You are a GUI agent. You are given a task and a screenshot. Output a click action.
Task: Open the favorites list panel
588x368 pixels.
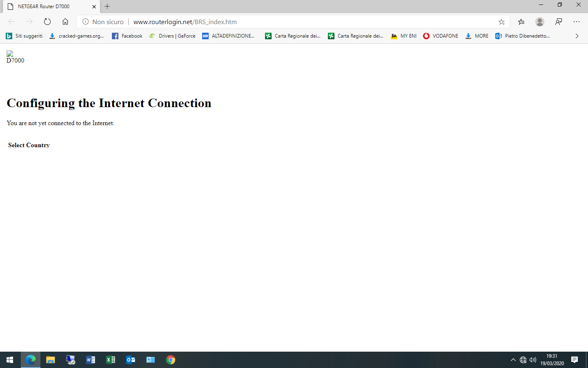pos(521,22)
